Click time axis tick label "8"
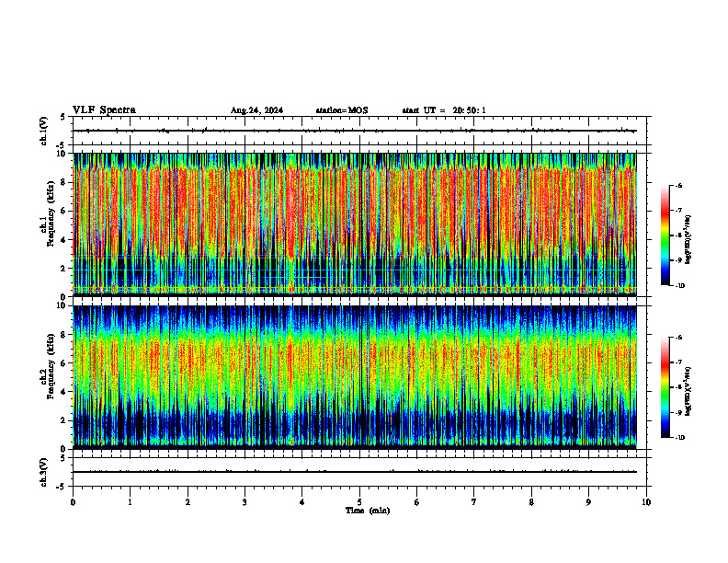 click(531, 502)
